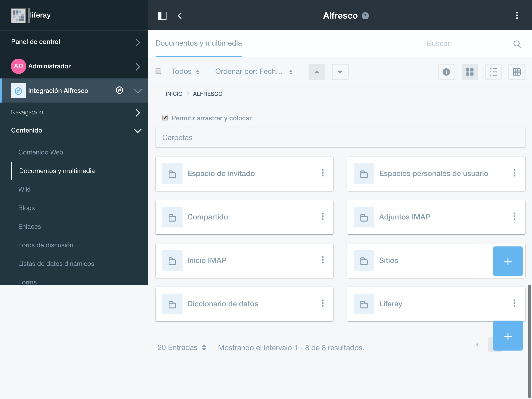The width and height of the screenshot is (532, 399).
Task: Go back using the left arrow
Action: [x=180, y=16]
